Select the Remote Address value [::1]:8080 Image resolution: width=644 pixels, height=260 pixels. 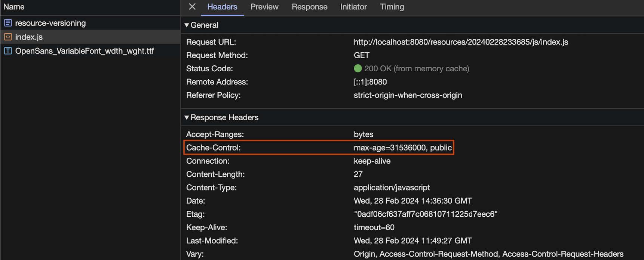coord(370,82)
